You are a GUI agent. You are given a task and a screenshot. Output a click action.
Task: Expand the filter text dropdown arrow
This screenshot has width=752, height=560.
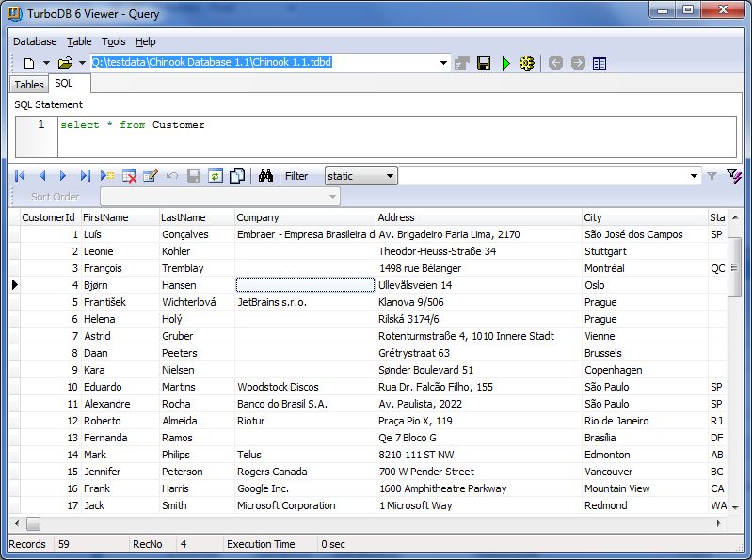tap(695, 176)
